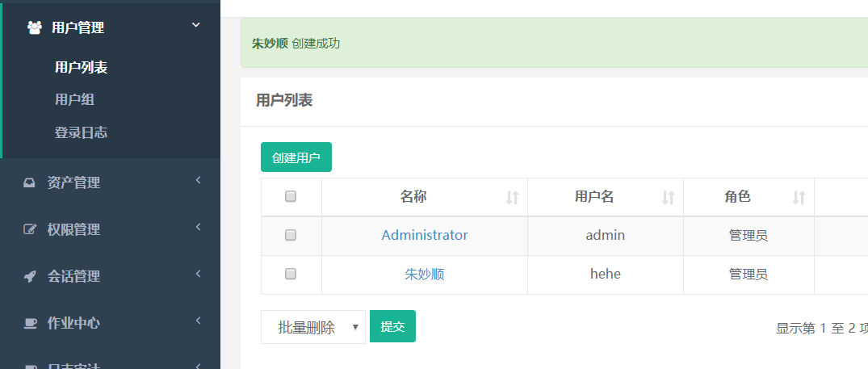Expand the 资产管理 menu chevron

click(198, 181)
